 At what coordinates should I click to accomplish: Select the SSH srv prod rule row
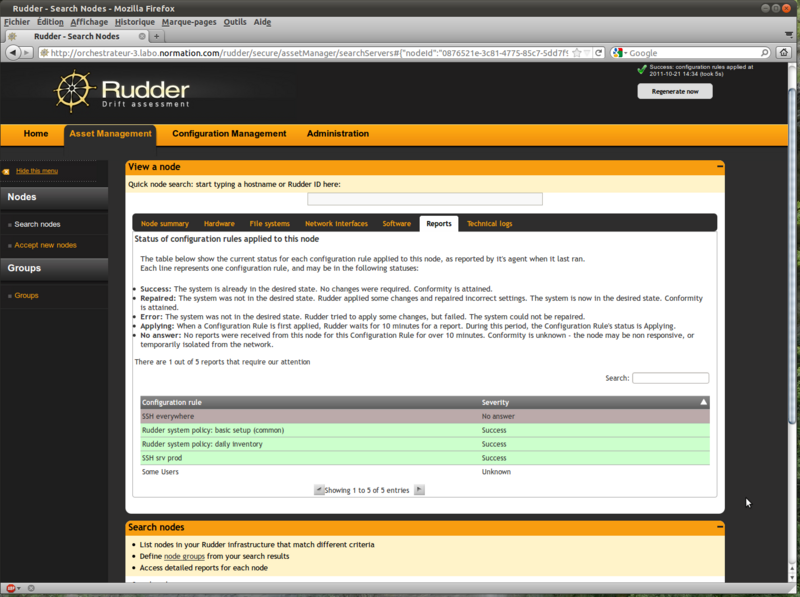[x=425, y=458]
